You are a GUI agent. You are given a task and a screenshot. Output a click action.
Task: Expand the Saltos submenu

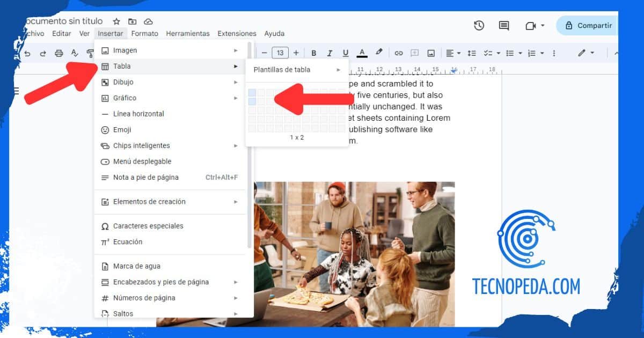(170, 313)
